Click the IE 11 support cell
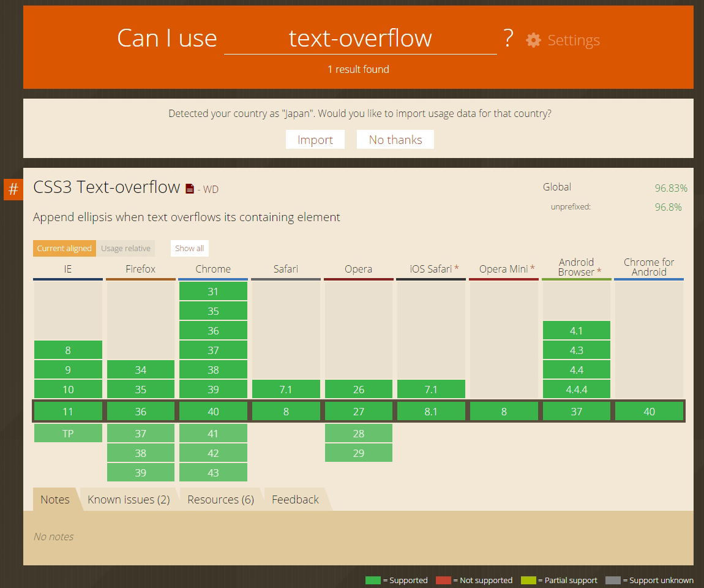Image resolution: width=704 pixels, height=588 pixels. [x=68, y=411]
